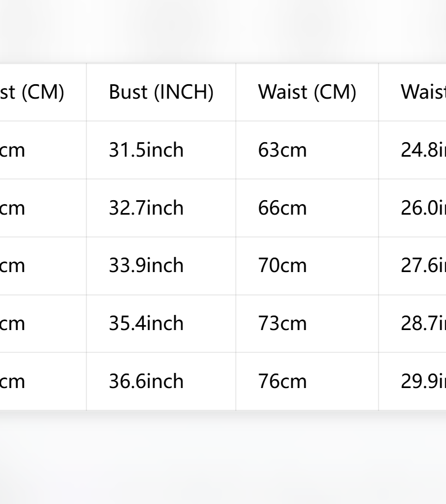Select the 31.5inch bust cell
The width and height of the screenshot is (446, 504).
pyautogui.click(x=161, y=150)
